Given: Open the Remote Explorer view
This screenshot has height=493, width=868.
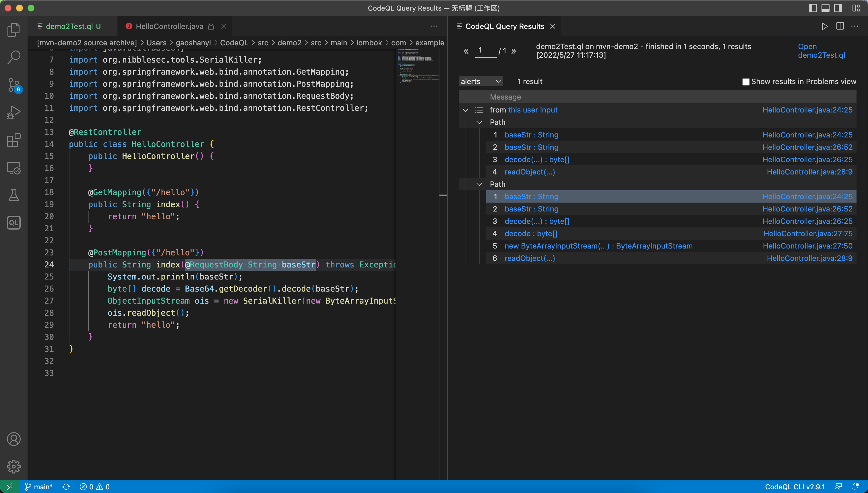Looking at the screenshot, I should [x=13, y=168].
